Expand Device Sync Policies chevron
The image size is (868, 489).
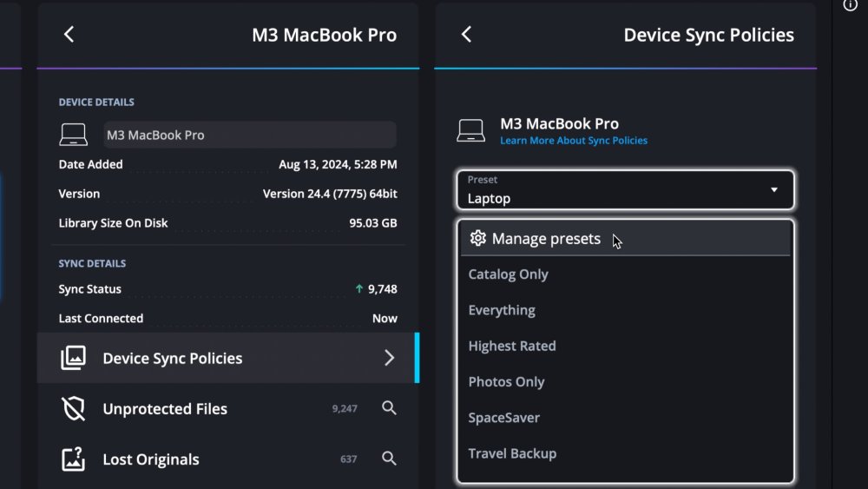(390, 358)
